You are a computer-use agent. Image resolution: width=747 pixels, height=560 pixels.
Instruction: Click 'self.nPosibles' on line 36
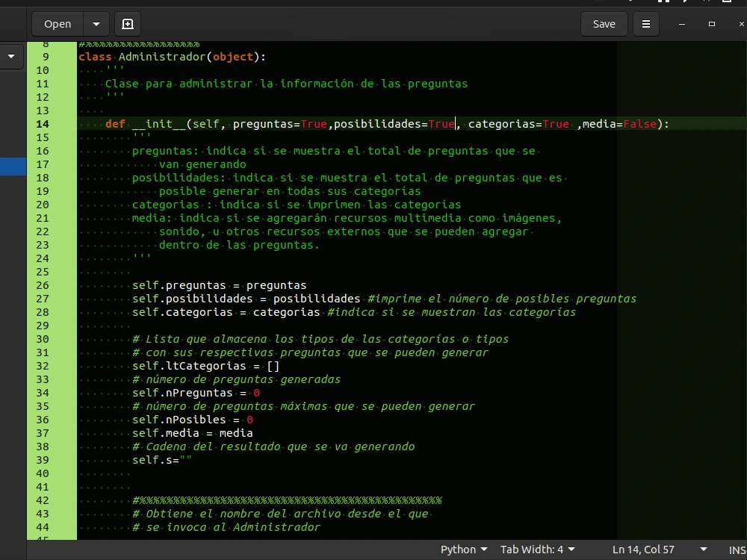click(x=179, y=420)
